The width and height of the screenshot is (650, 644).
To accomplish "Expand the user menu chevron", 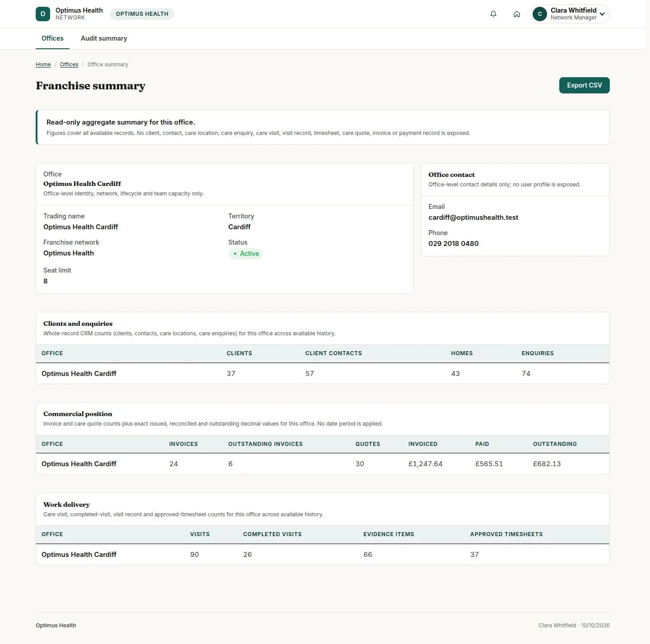I will [x=602, y=14].
